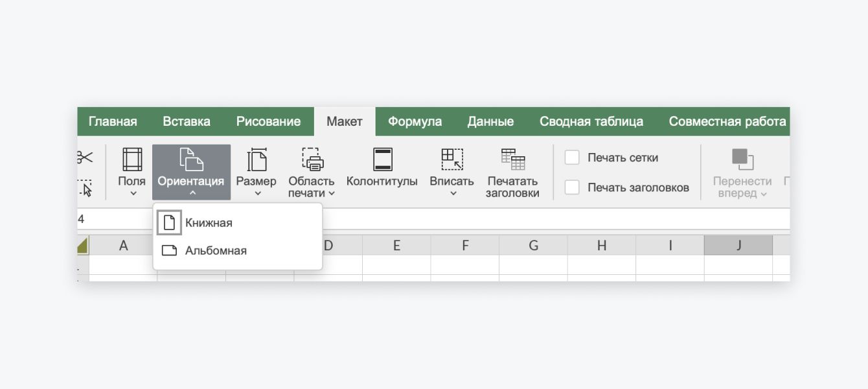This screenshot has height=389, width=868.
Task: Click the Вписать scale-to-fit icon
Action: (451, 159)
